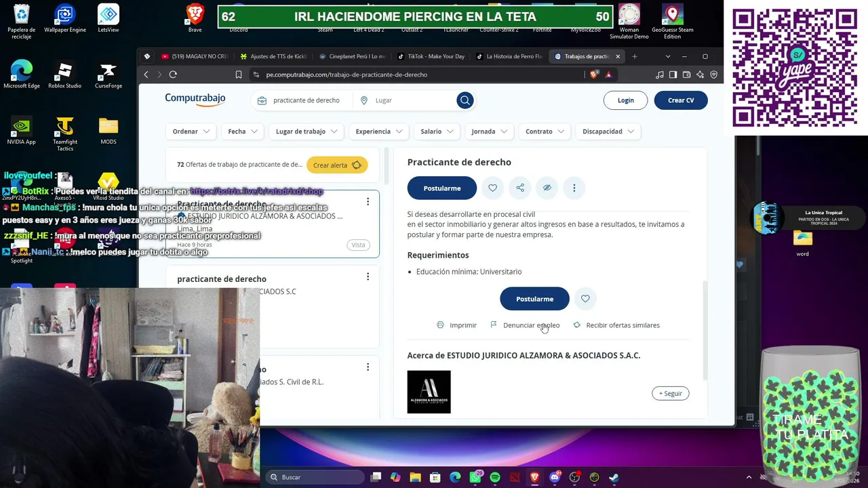Click the Crear alerta button

click(x=337, y=165)
